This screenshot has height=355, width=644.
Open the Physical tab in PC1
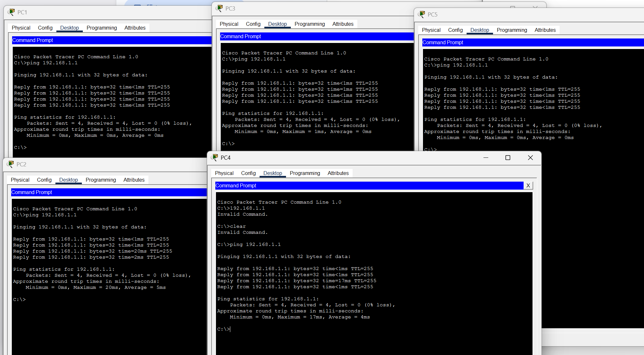click(21, 28)
